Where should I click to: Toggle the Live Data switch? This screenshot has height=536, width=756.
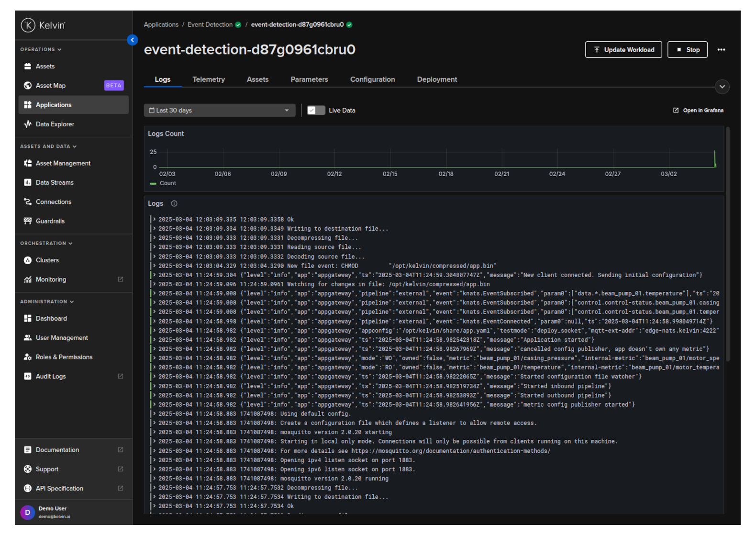click(x=316, y=111)
